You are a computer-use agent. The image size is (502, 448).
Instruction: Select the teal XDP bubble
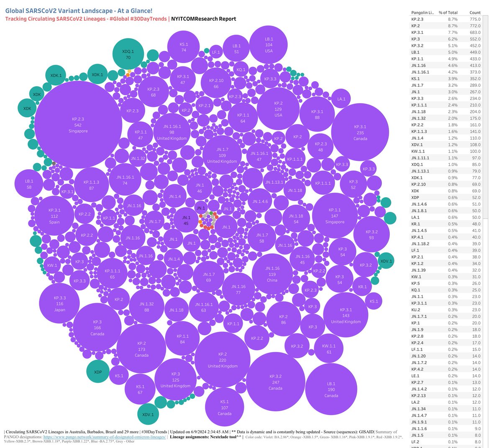click(x=97, y=372)
